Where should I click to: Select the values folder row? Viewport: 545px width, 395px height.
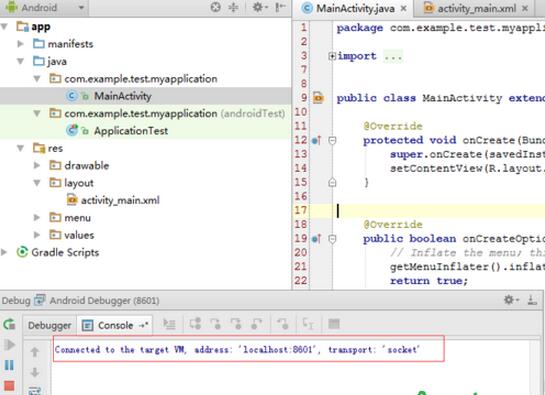pos(145,235)
